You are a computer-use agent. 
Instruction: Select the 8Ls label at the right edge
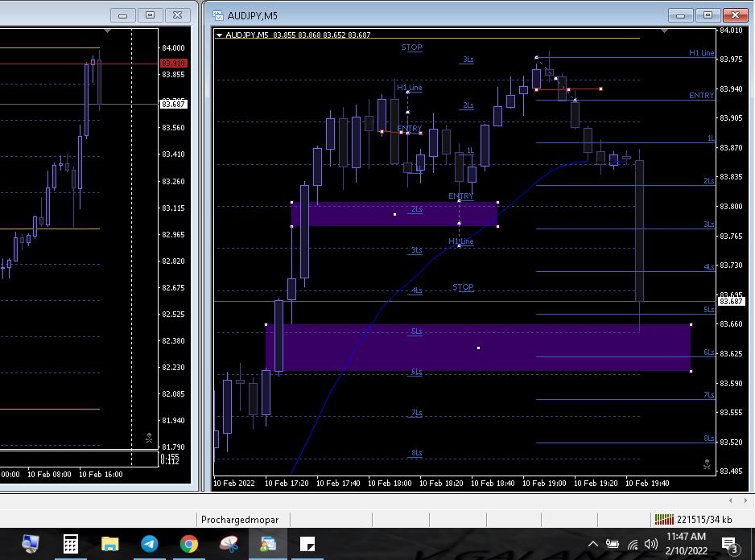(709, 439)
